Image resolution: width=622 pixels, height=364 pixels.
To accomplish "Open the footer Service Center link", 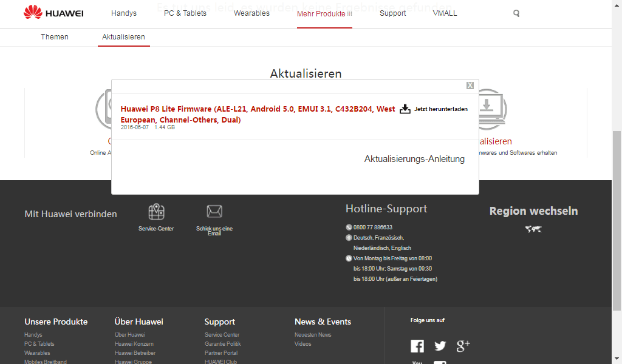I will click(222, 335).
